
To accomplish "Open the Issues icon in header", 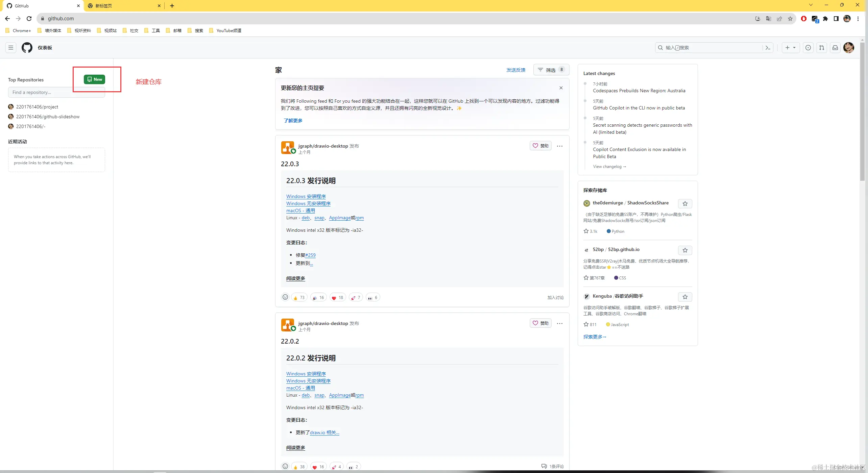I will point(808,48).
